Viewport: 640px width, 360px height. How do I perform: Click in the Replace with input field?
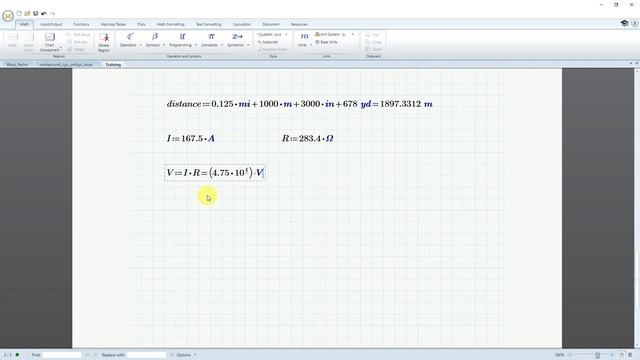coord(147,355)
